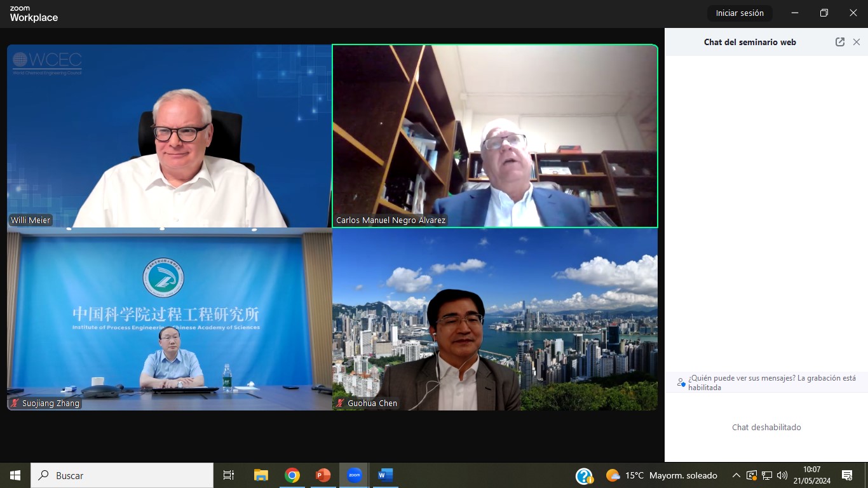The image size is (868, 488).
Task: Switch to Word in the taskbar
Action: [x=385, y=475]
